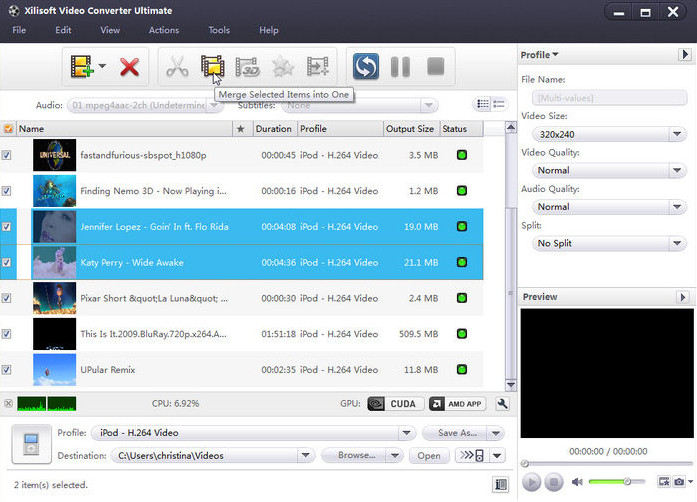Uncheck UPular Remix file
The width and height of the screenshot is (697, 502).
point(6,369)
